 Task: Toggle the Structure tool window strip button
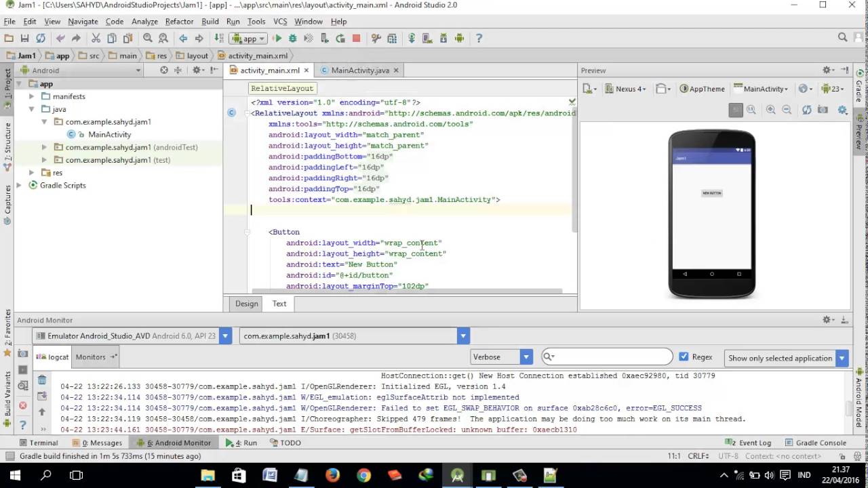pos(7,146)
